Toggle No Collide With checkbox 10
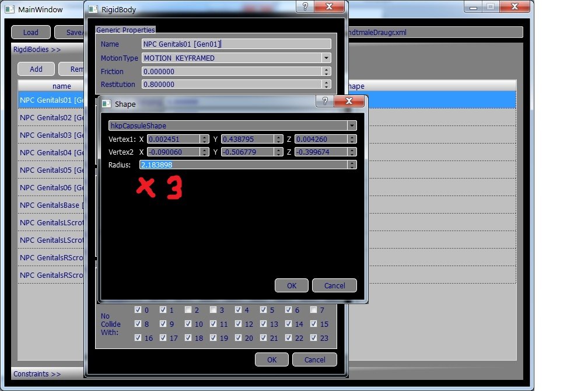 click(188, 323)
